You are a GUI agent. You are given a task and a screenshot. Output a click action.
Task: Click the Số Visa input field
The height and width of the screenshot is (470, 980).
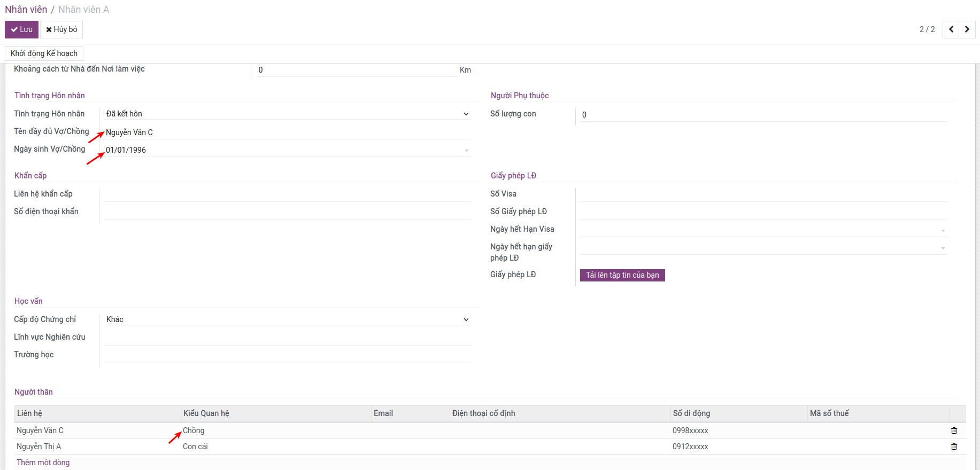pos(762,194)
